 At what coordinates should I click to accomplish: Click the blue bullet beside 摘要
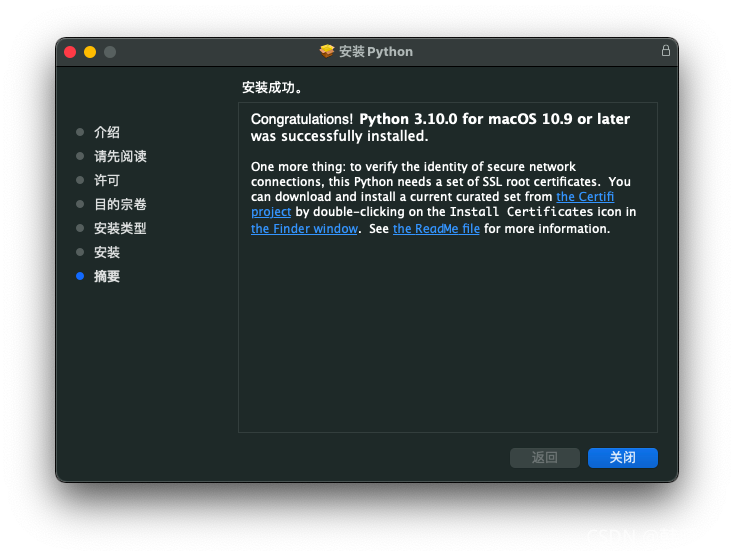(80, 276)
